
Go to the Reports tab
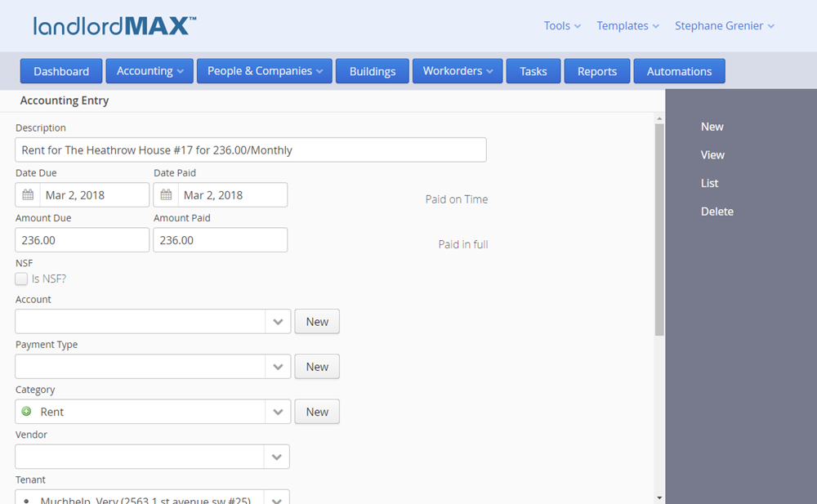click(597, 71)
